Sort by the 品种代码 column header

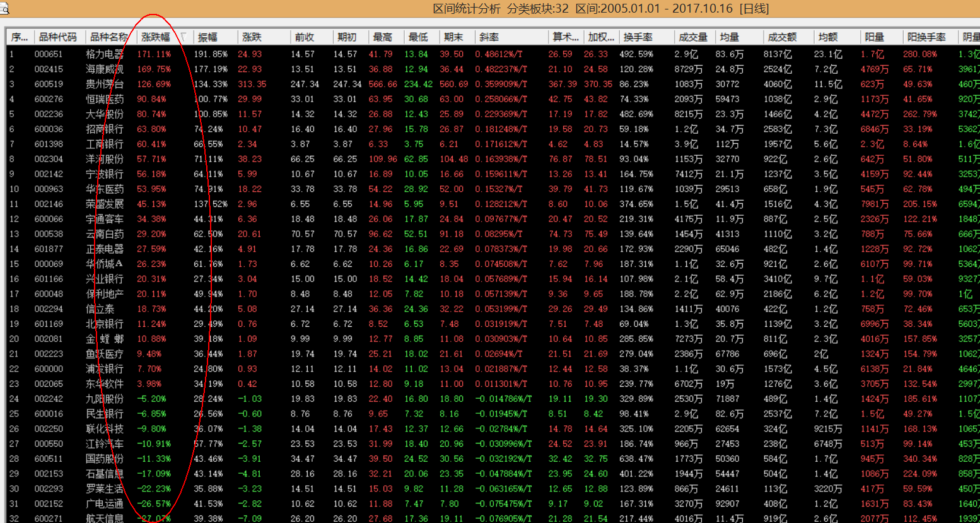pyautogui.click(x=57, y=37)
